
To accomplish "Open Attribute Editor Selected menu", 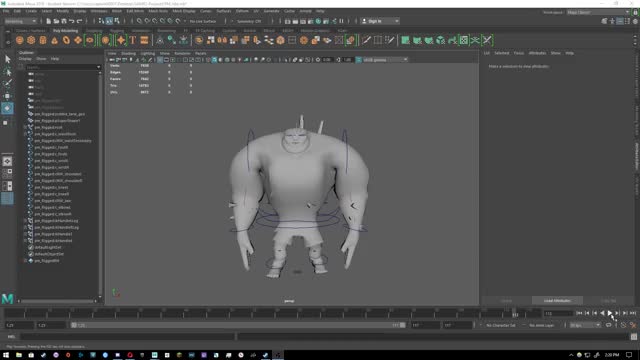I will pos(502,53).
